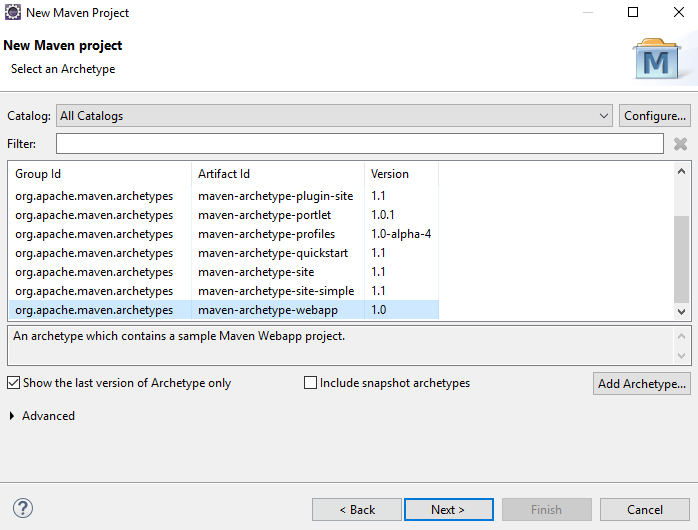This screenshot has width=698, height=530.
Task: Focus the Filter text field
Action: (x=360, y=144)
